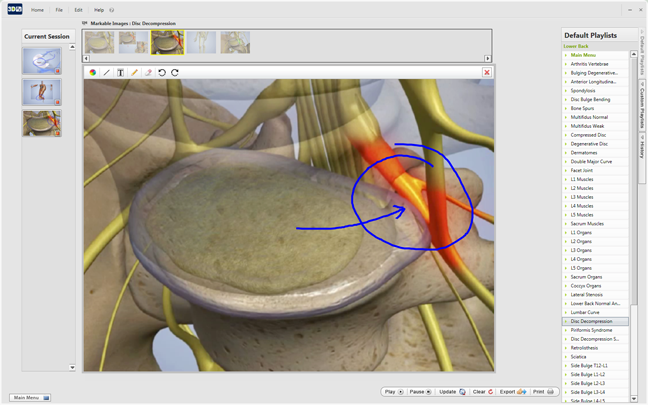The width and height of the screenshot is (648, 405).
Task: Select L4 Organs playlist item
Action: (x=596, y=259)
